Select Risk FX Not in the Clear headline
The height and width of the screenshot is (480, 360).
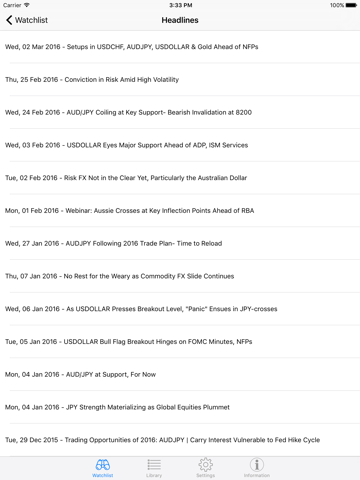coord(180,178)
